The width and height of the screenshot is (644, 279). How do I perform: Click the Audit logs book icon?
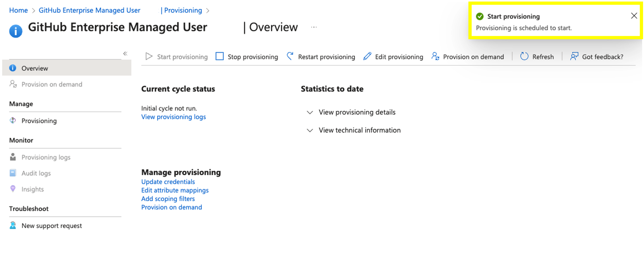(13, 173)
